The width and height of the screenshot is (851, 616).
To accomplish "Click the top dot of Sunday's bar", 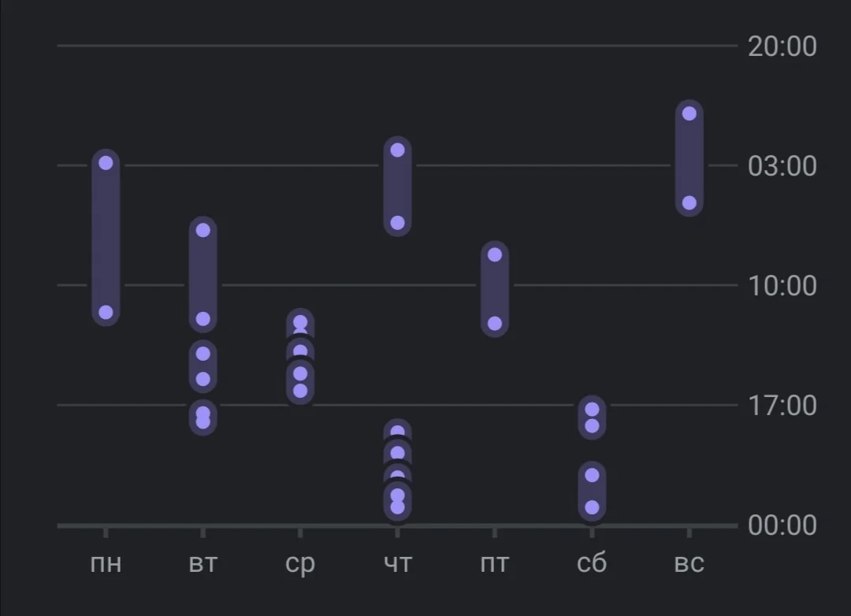I will click(689, 113).
